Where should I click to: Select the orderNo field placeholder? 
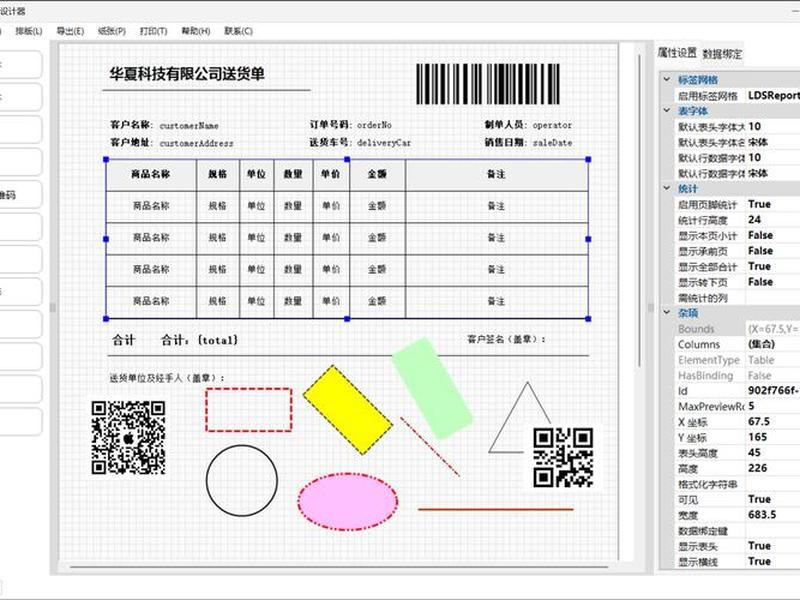pyautogui.click(x=374, y=125)
